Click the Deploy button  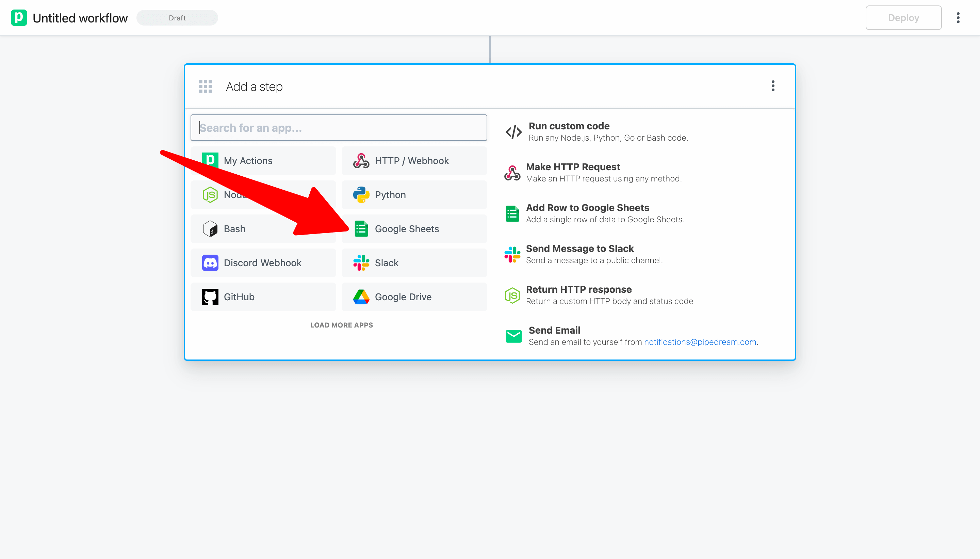[x=903, y=17]
